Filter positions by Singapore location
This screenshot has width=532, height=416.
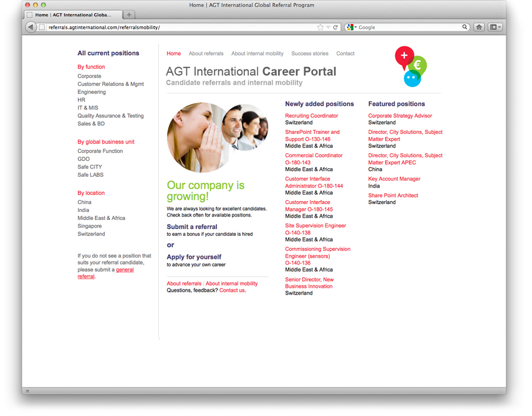click(89, 226)
